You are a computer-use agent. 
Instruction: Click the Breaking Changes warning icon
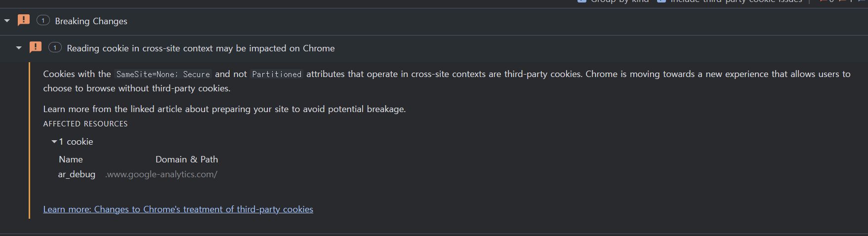(23, 20)
